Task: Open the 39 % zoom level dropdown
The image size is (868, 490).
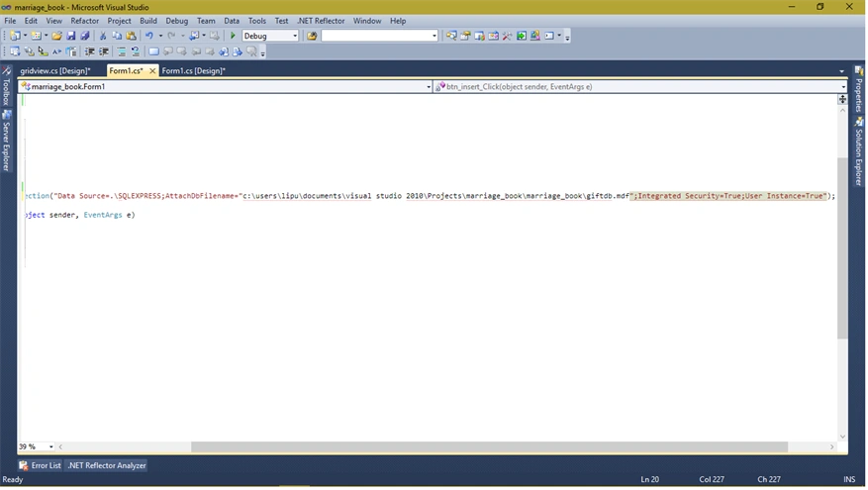Action: click(36, 446)
